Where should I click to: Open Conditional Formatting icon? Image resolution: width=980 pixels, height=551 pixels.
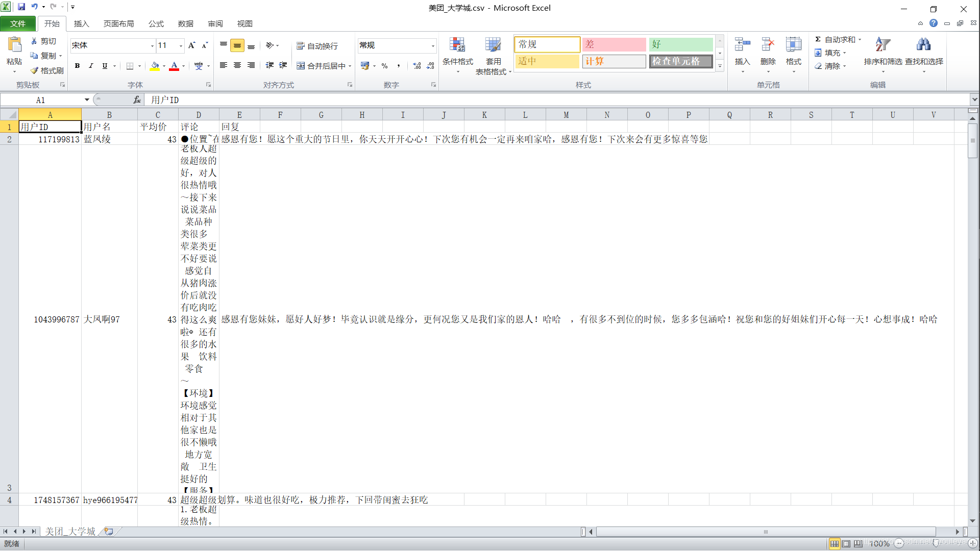pos(457,45)
